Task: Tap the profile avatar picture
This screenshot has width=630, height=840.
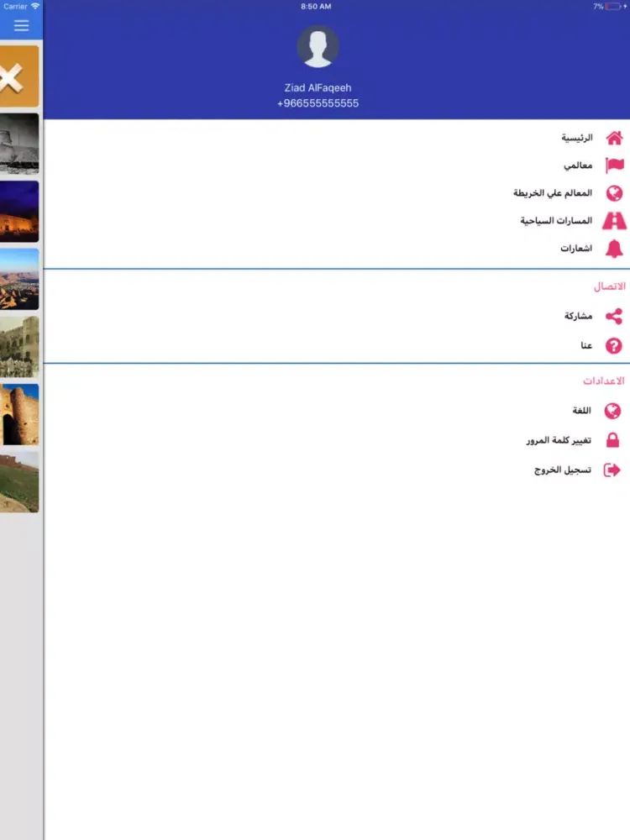Action: [x=318, y=46]
